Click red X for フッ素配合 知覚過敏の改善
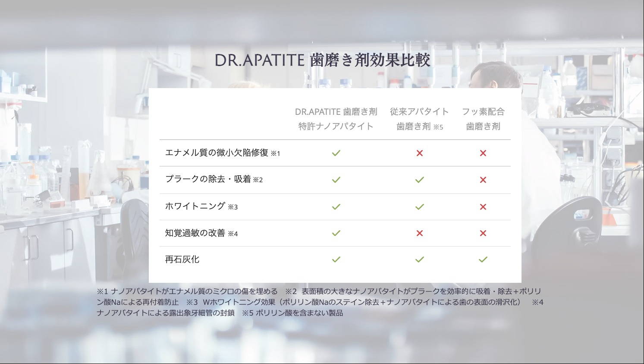 [x=483, y=233]
